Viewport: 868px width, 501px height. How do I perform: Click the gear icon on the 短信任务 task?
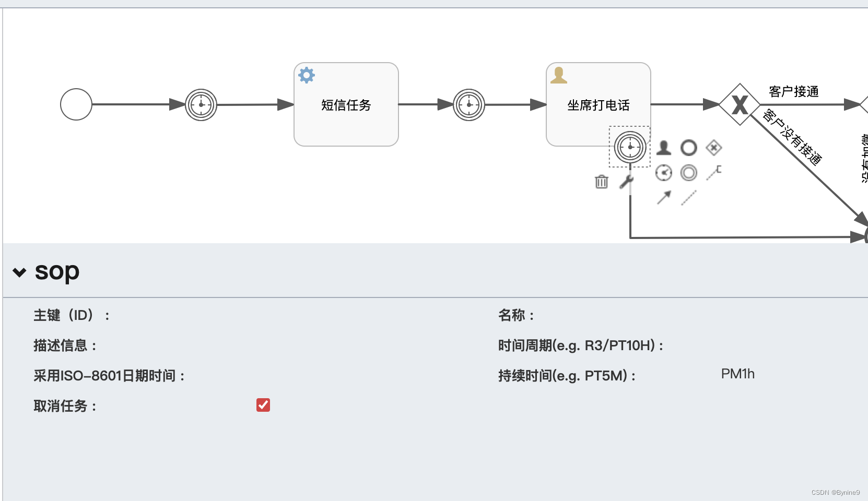(x=306, y=75)
